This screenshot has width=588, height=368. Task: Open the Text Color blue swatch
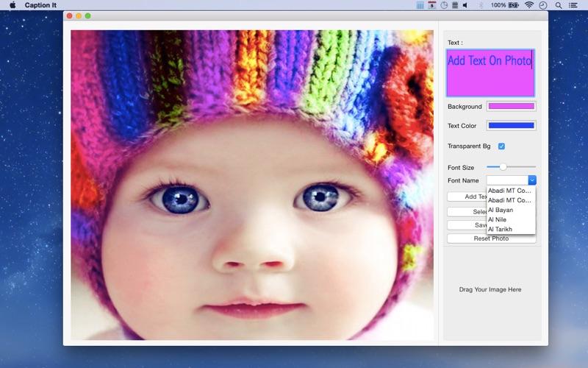(511, 125)
